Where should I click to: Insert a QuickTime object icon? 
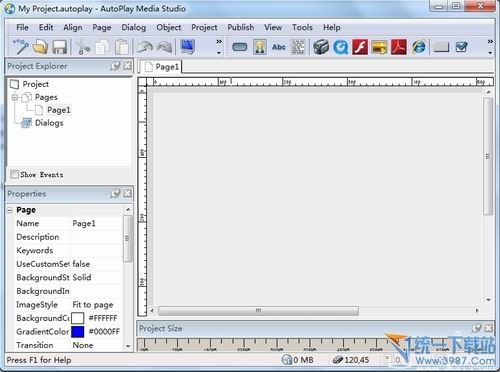pos(340,47)
